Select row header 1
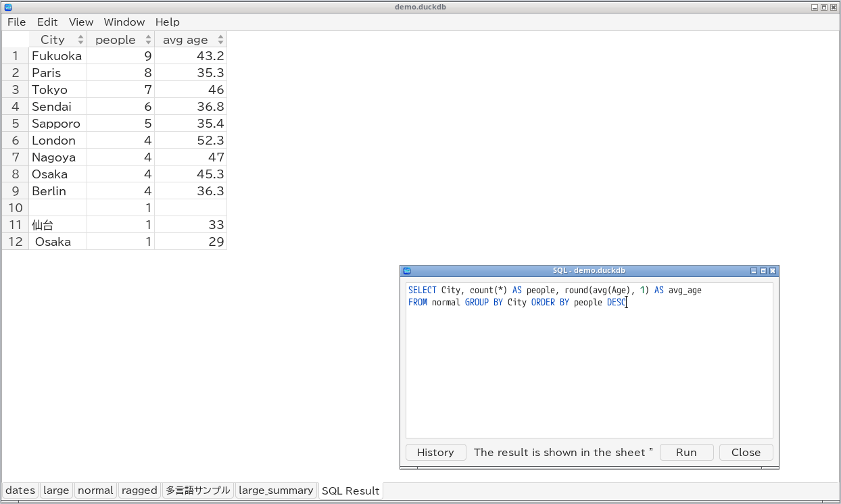 tap(15, 56)
